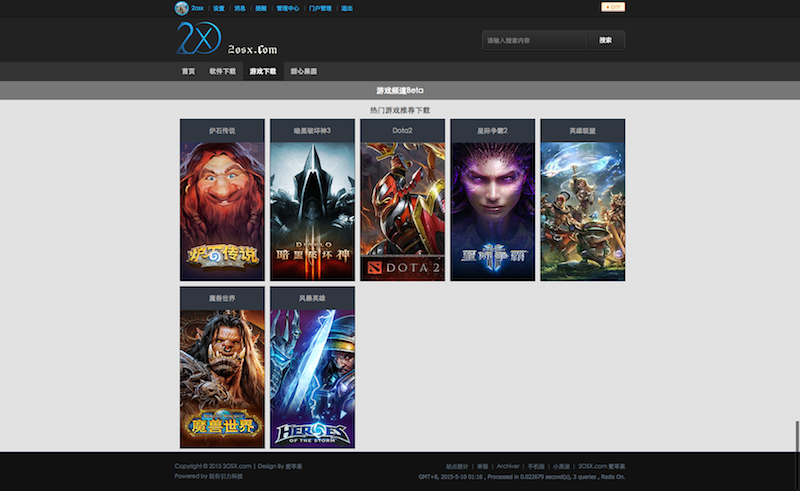The height and width of the screenshot is (491, 800).
Task: Click the 举报 report footer link
Action: [483, 467]
